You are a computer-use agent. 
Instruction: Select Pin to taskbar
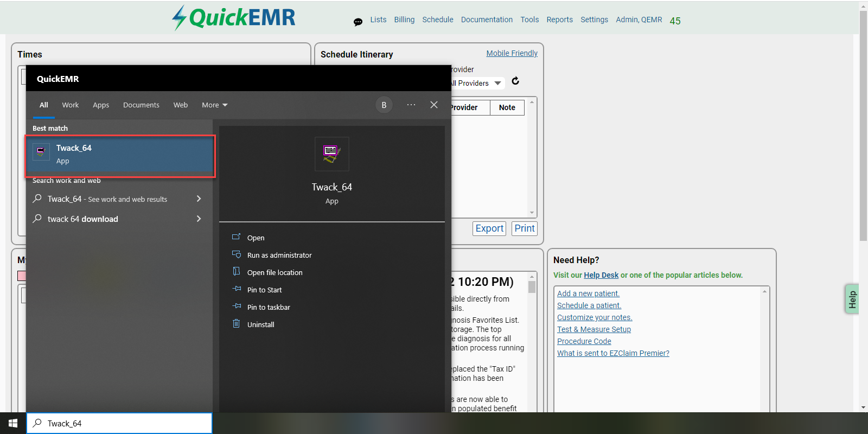click(269, 307)
